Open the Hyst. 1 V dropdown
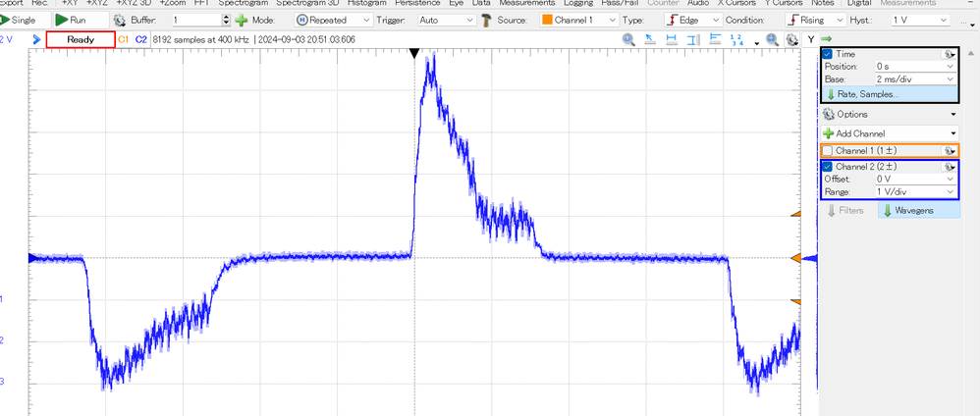 tap(923, 20)
